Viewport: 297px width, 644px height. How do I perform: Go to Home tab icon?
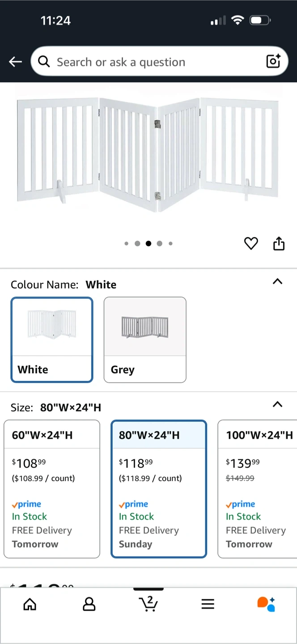(x=30, y=604)
